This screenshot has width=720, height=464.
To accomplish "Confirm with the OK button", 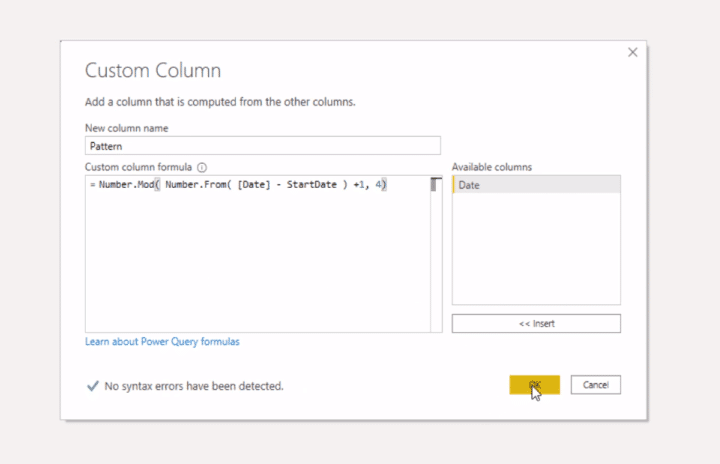I will [534, 385].
